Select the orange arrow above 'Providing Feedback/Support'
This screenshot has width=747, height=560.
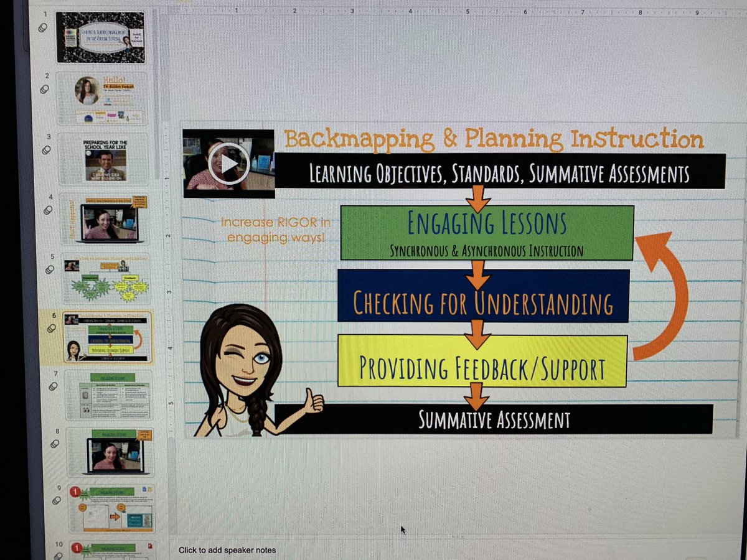coord(477,334)
